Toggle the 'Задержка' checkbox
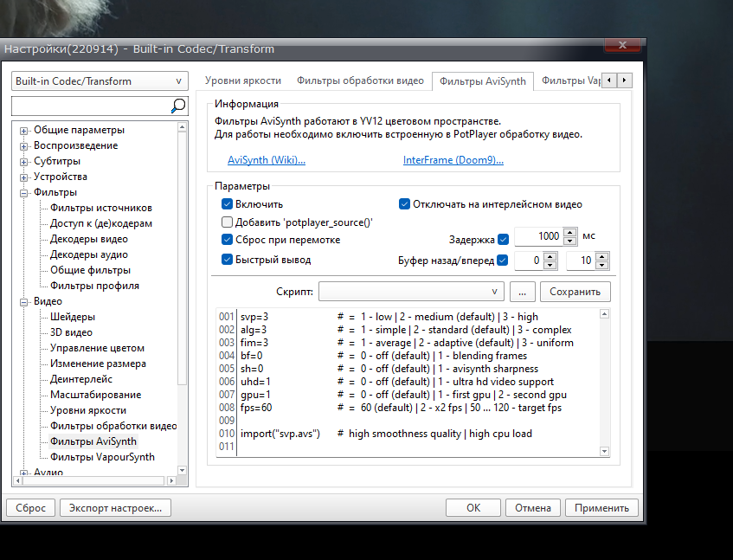 pyautogui.click(x=503, y=240)
